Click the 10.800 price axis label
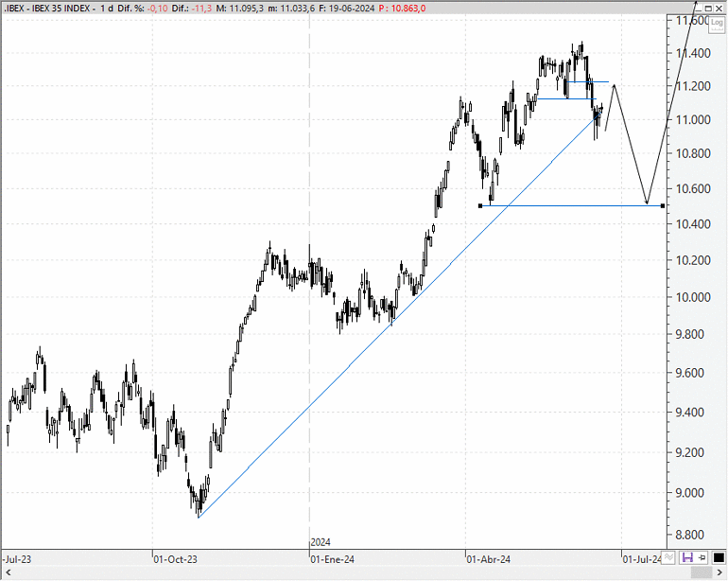Screen dimensions: 728x581 tap(693, 153)
